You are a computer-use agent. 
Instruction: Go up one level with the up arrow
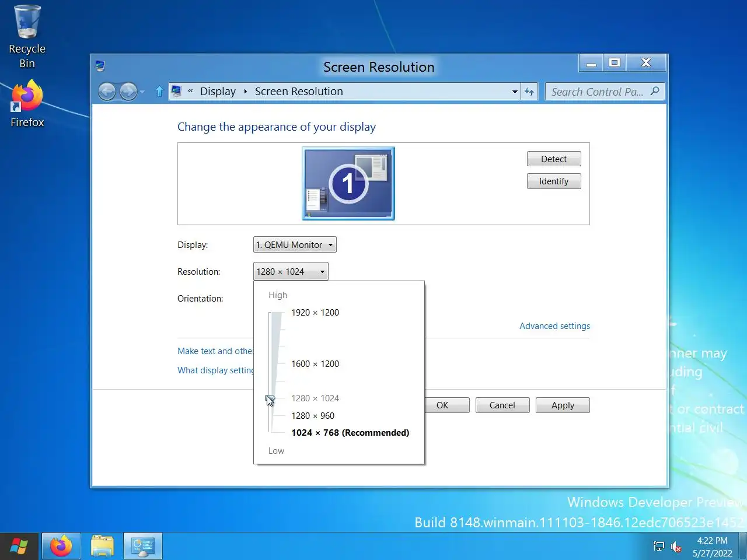(x=159, y=92)
